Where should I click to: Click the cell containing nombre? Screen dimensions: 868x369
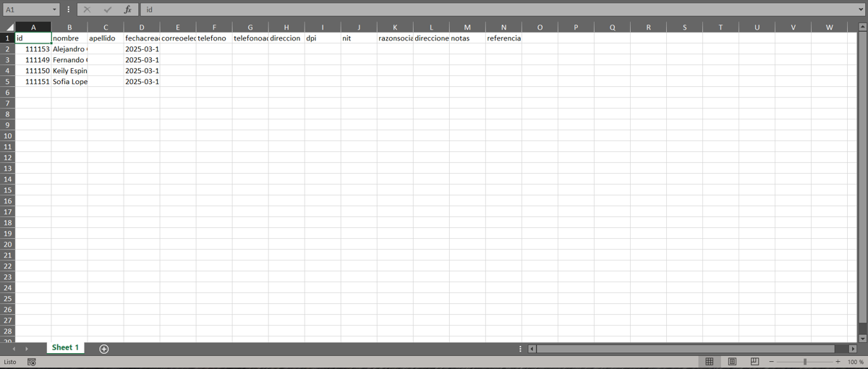point(69,38)
